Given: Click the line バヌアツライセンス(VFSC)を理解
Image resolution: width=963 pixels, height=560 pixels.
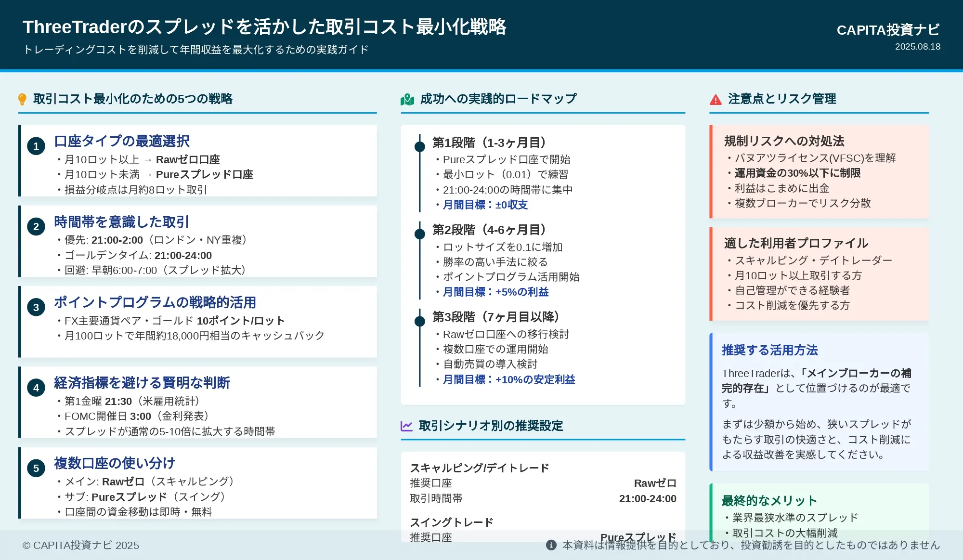Looking at the screenshot, I should [x=812, y=158].
